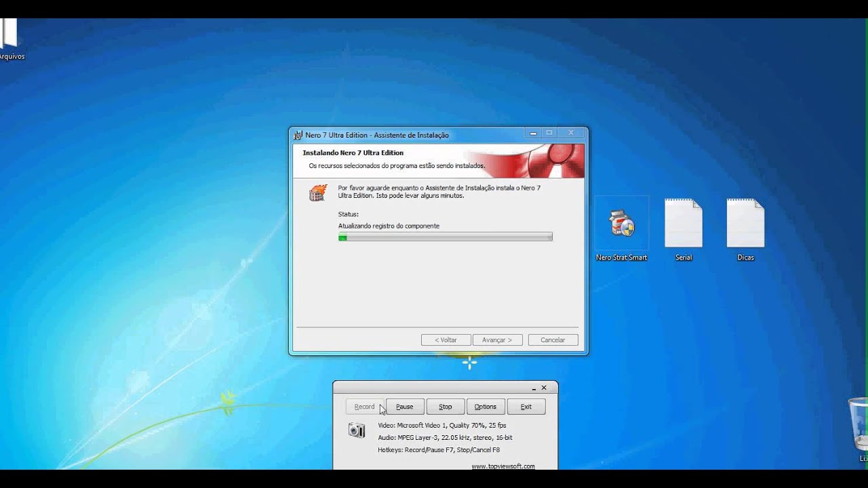The height and width of the screenshot is (488, 868).
Task: Click the Voltar button in installer
Action: point(446,340)
